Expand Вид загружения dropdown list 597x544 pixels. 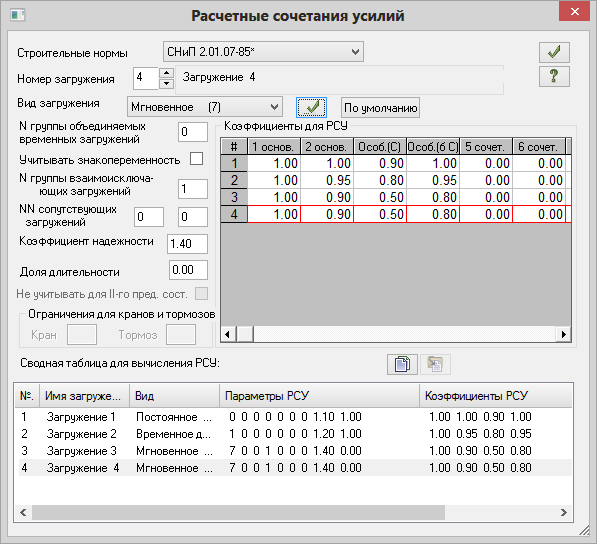(x=205, y=107)
